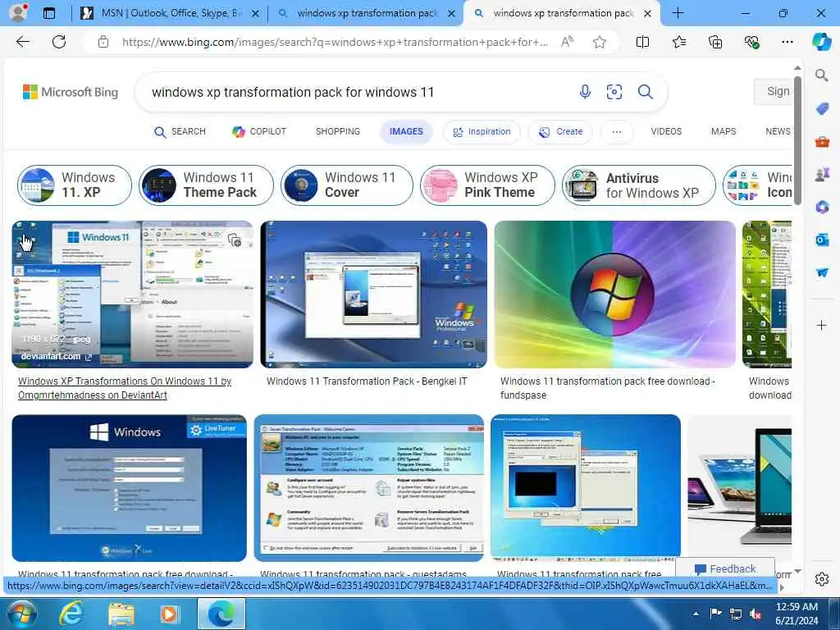Open Bengkel IT desktop screenshot thumbnail
Screen dimensions: 840x630
point(373,294)
